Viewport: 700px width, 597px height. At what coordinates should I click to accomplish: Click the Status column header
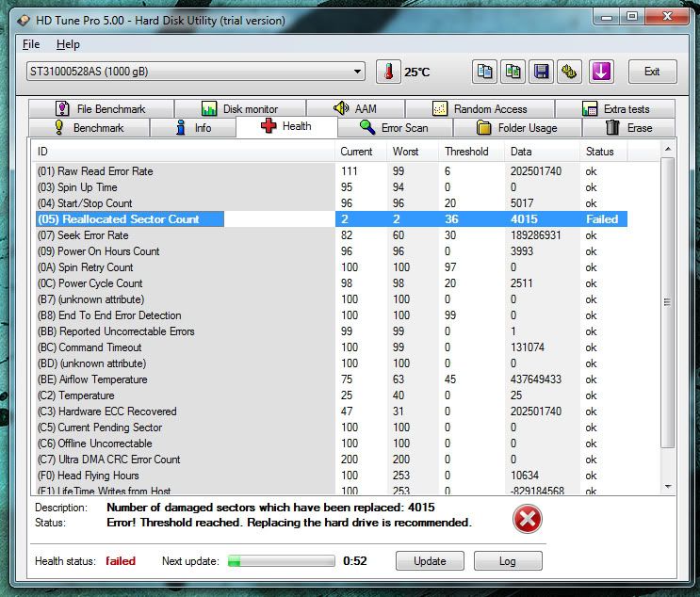(599, 152)
